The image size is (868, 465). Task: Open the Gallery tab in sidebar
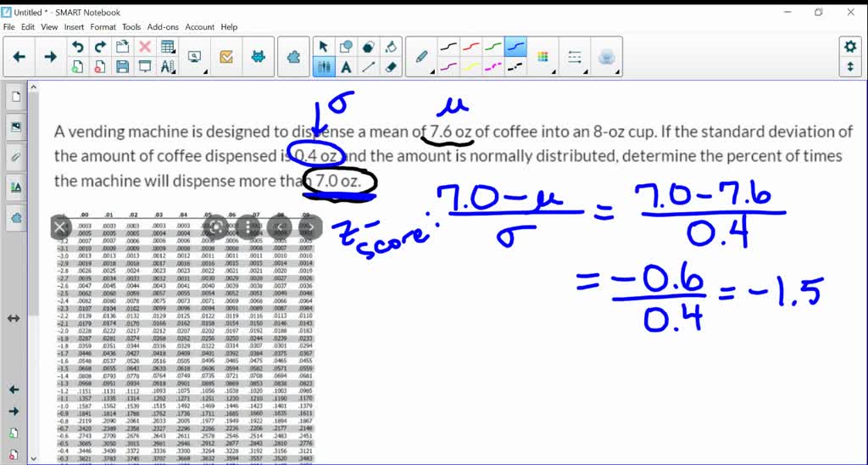(x=16, y=127)
